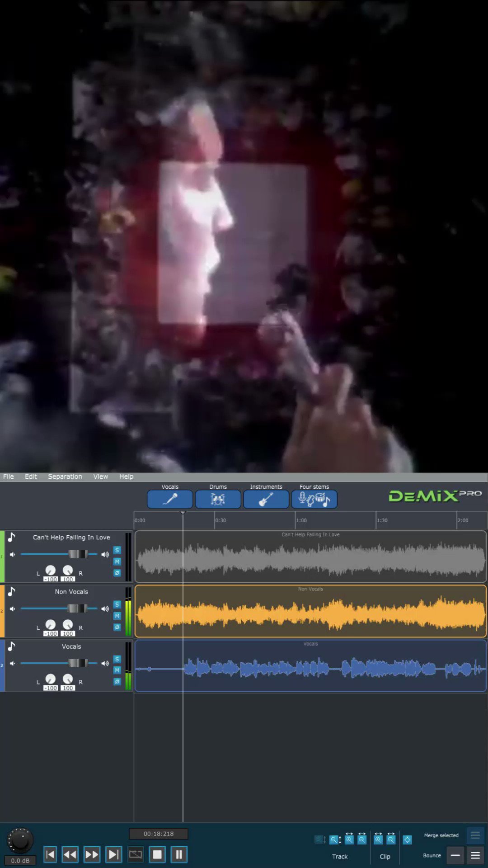Viewport: 488px width, 868px height.
Task: Fast forward playback
Action: [x=92, y=854]
